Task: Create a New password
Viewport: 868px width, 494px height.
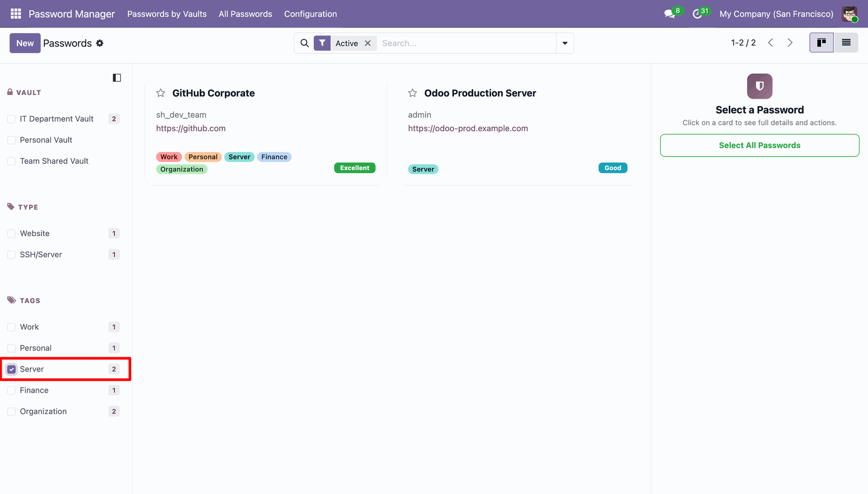Action: pos(25,43)
